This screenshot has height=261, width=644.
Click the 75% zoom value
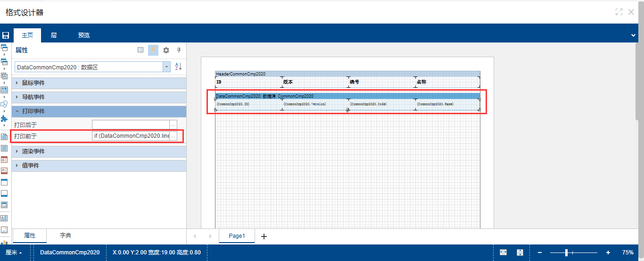pos(628,253)
